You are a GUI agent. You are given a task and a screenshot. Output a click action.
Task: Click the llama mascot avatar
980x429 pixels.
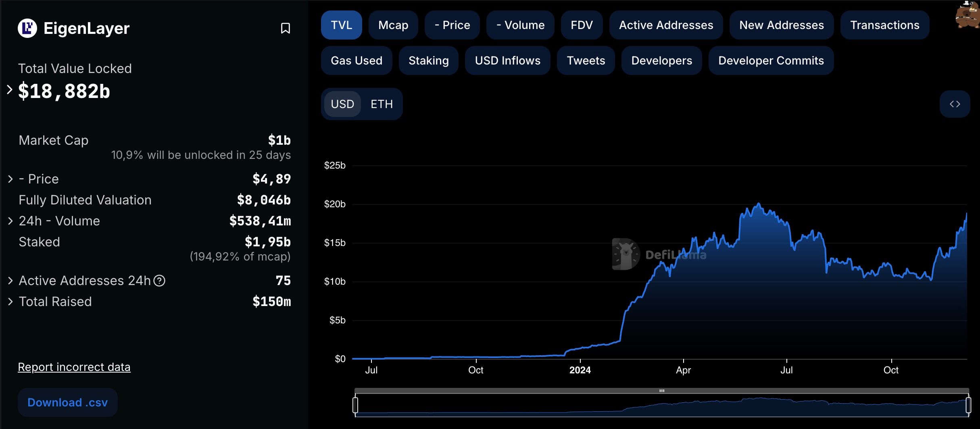click(967, 15)
